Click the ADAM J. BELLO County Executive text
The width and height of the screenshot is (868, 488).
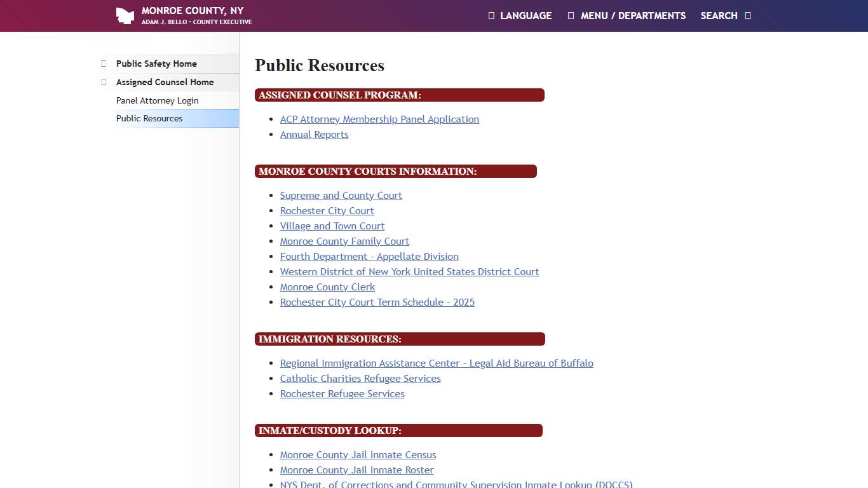[x=196, y=21]
